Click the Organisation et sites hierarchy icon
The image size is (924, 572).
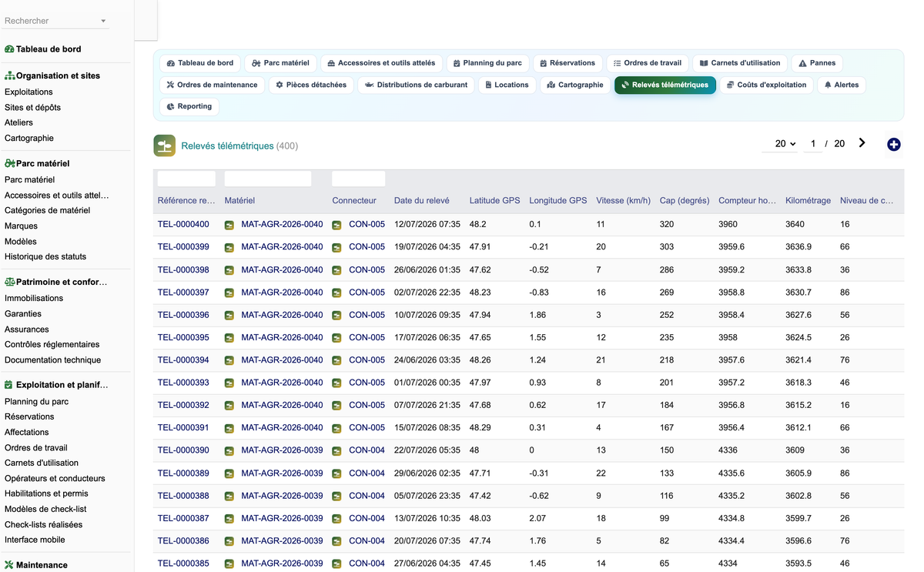pos(10,76)
